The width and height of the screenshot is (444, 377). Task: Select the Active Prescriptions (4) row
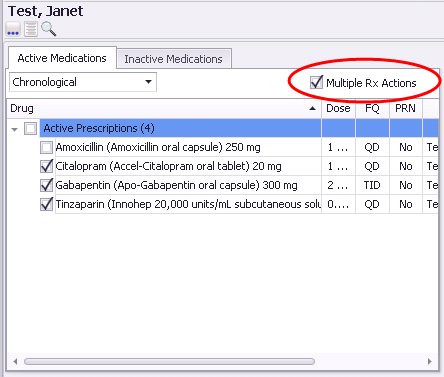pos(239,128)
